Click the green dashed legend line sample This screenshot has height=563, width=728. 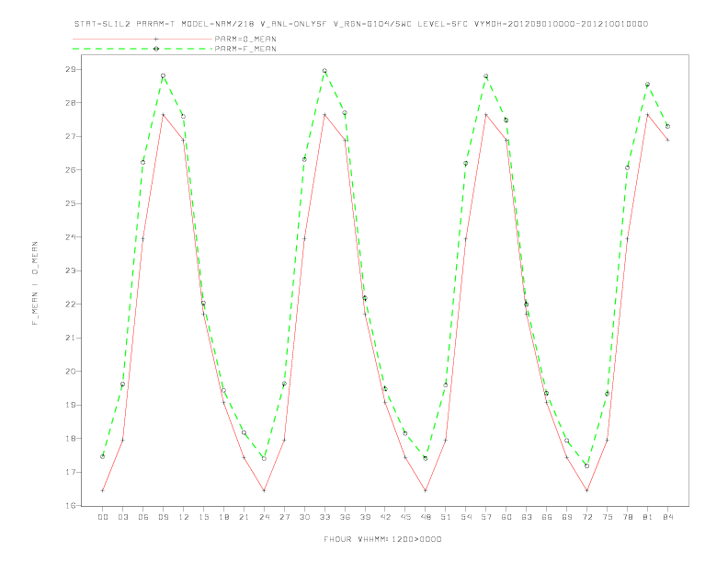[x=142, y=49]
